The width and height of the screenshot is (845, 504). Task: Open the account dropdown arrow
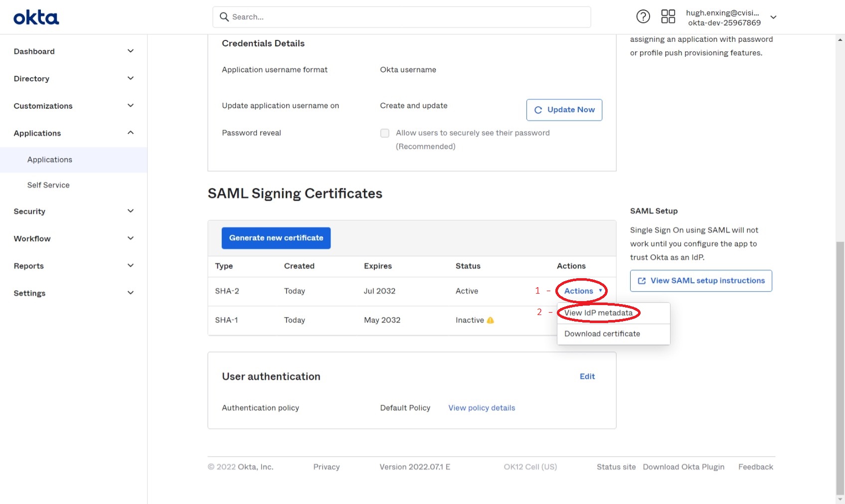click(773, 17)
